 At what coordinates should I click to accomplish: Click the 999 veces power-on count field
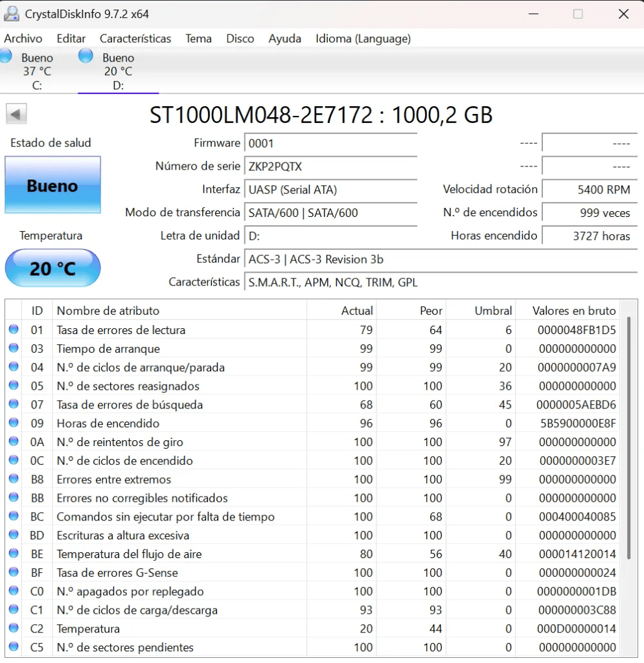tap(590, 212)
